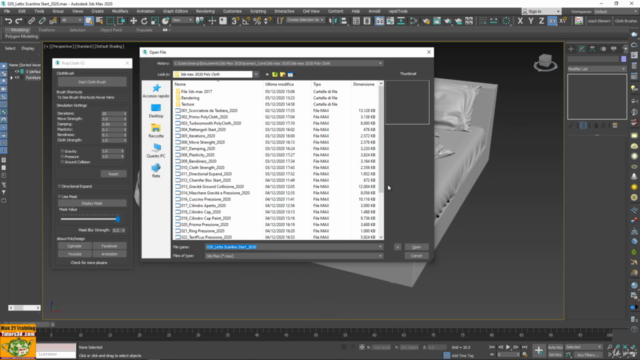Click the Display Mask button

click(x=92, y=203)
